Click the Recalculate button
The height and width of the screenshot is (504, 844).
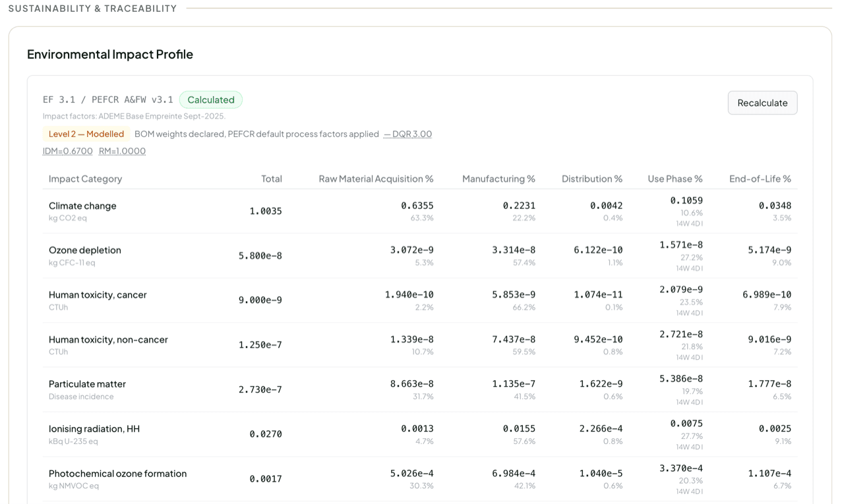click(762, 103)
